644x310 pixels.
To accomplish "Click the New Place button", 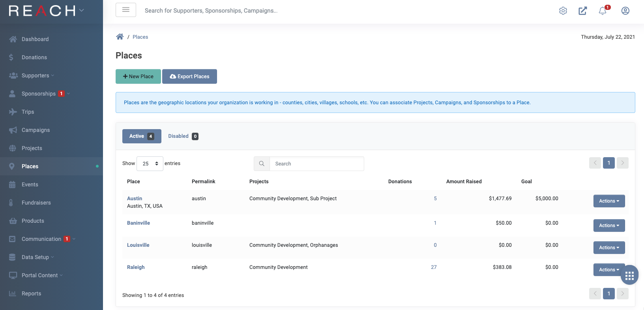I will [x=138, y=77].
